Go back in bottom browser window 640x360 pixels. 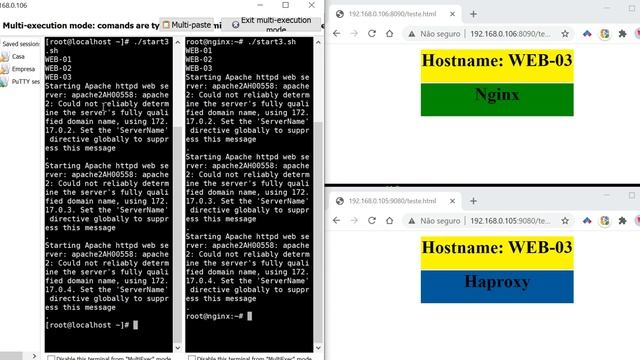point(336,220)
